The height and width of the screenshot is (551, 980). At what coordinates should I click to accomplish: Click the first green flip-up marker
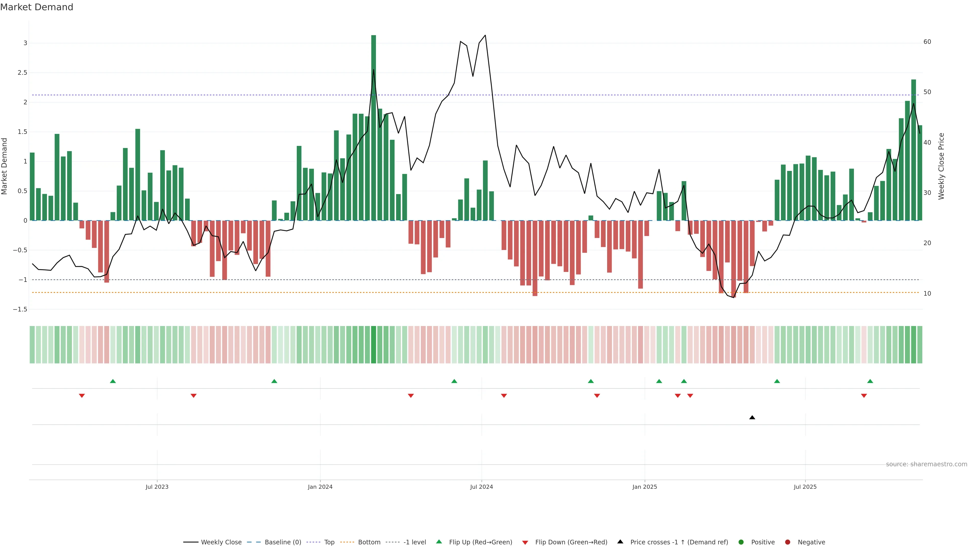(x=113, y=381)
